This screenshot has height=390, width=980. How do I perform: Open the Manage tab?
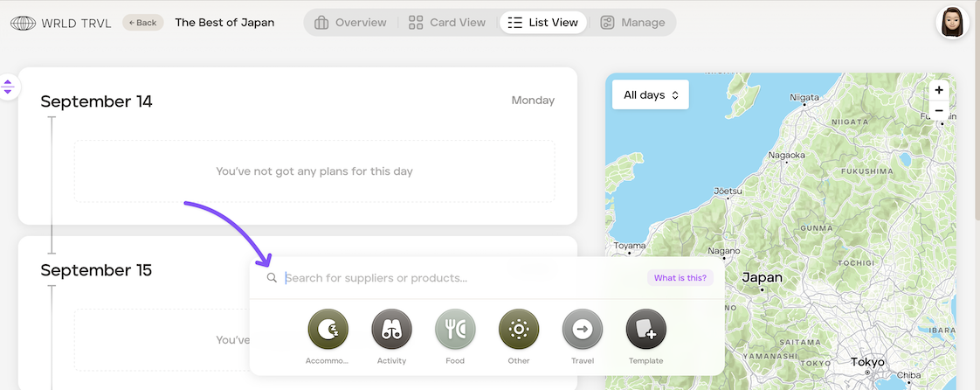tap(633, 23)
